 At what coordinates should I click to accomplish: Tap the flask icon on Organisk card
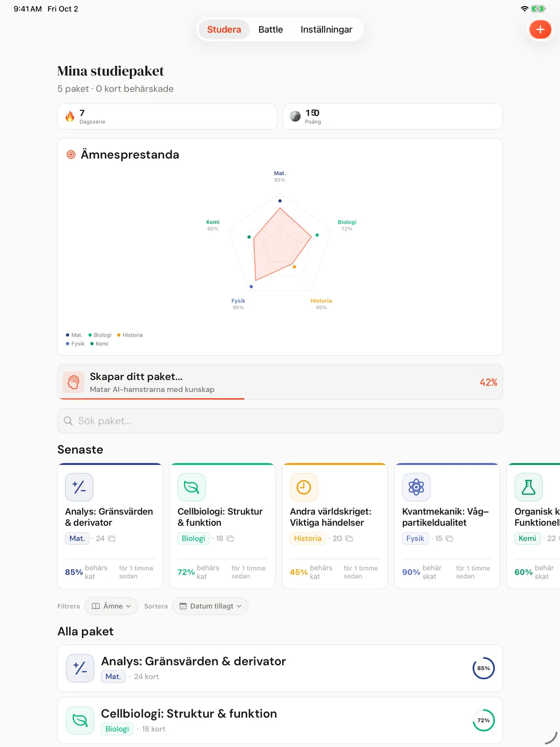pyautogui.click(x=528, y=487)
